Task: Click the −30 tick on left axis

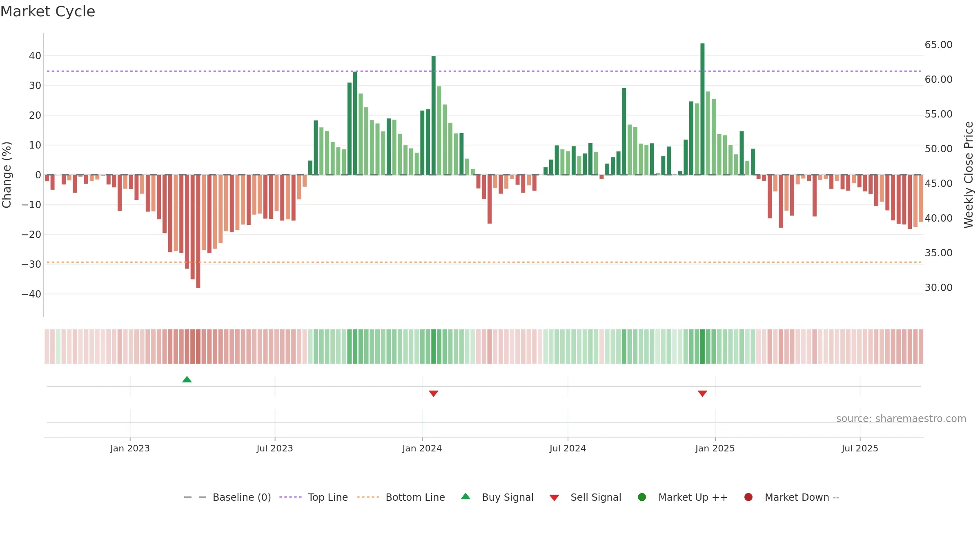Action: [31, 264]
